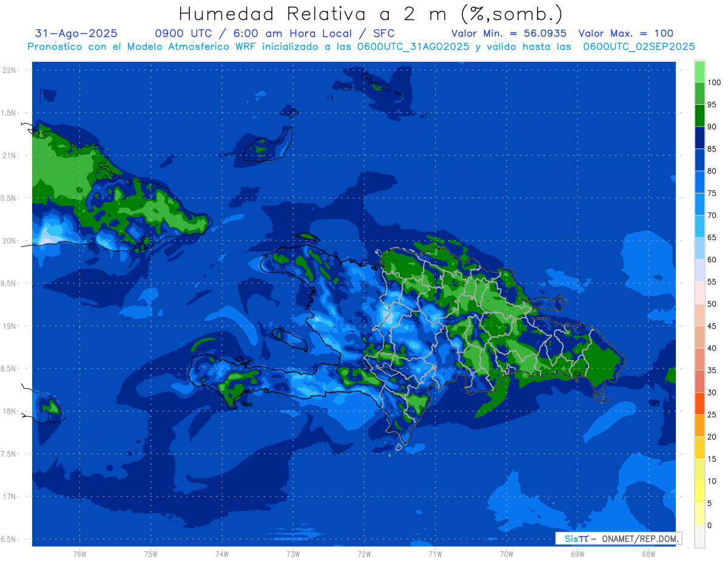Click the legend value label "50"
The height and width of the screenshot is (562, 728).
click(712, 304)
